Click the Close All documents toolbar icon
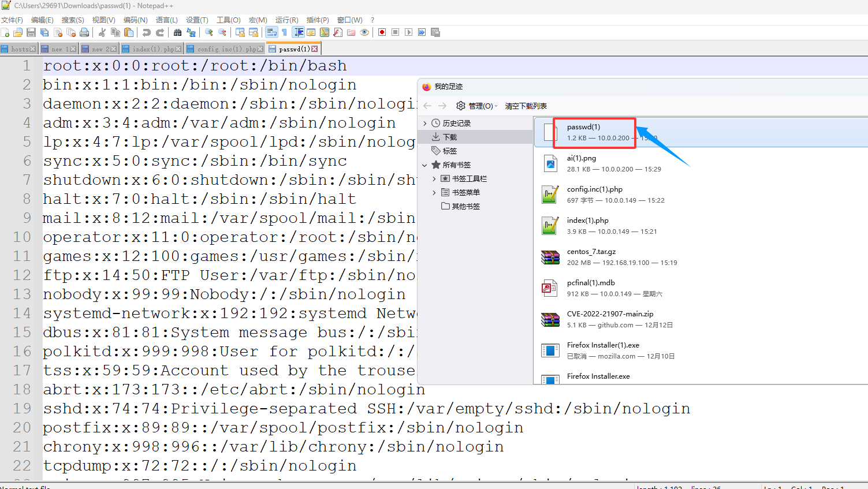Image resolution: width=868 pixels, height=489 pixels. (x=71, y=32)
